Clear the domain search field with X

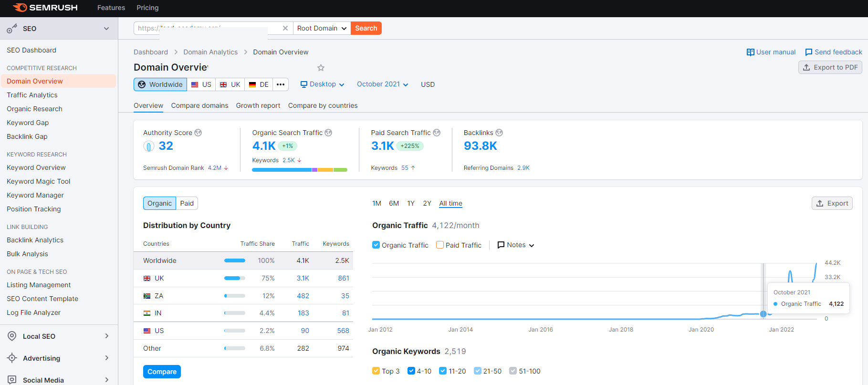click(x=285, y=28)
